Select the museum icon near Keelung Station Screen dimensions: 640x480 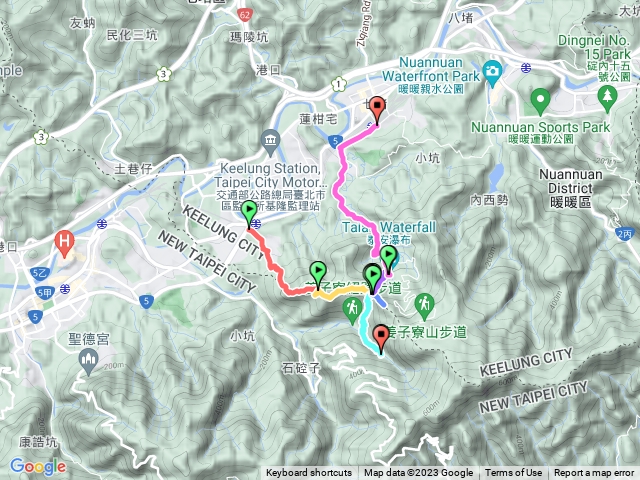270,142
